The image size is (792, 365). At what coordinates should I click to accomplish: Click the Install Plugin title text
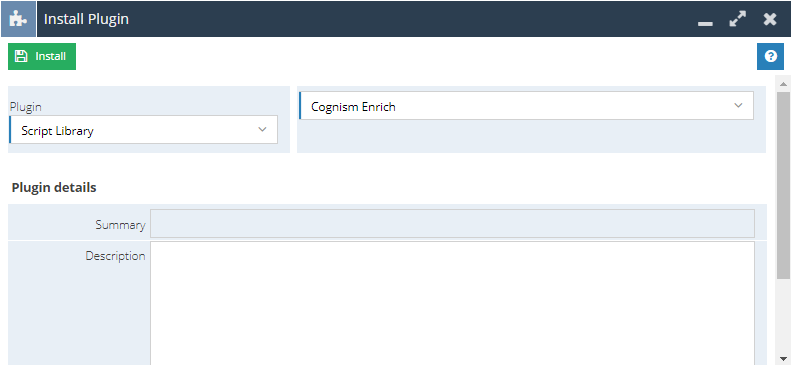pyautogui.click(x=86, y=19)
